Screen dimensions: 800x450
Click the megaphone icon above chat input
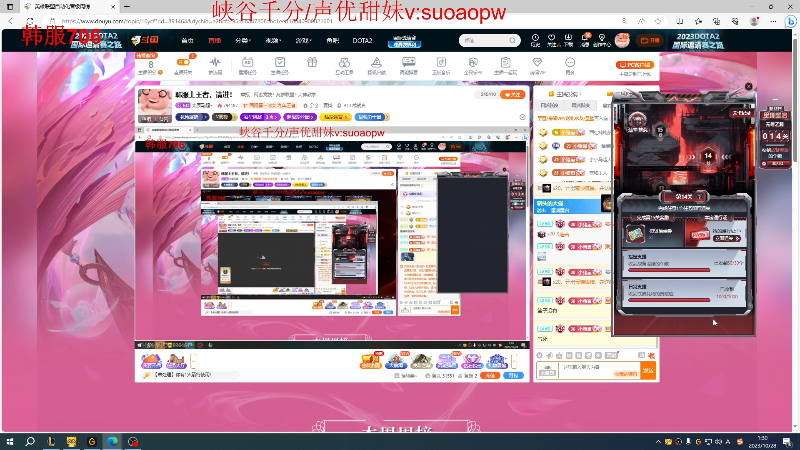tap(549, 355)
